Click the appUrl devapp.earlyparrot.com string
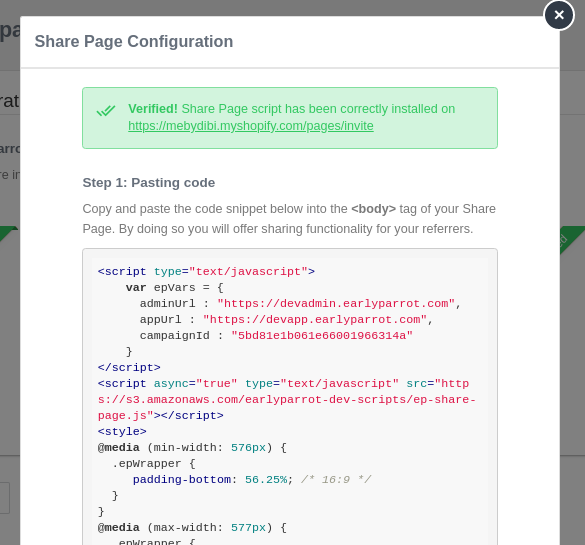 (x=315, y=320)
